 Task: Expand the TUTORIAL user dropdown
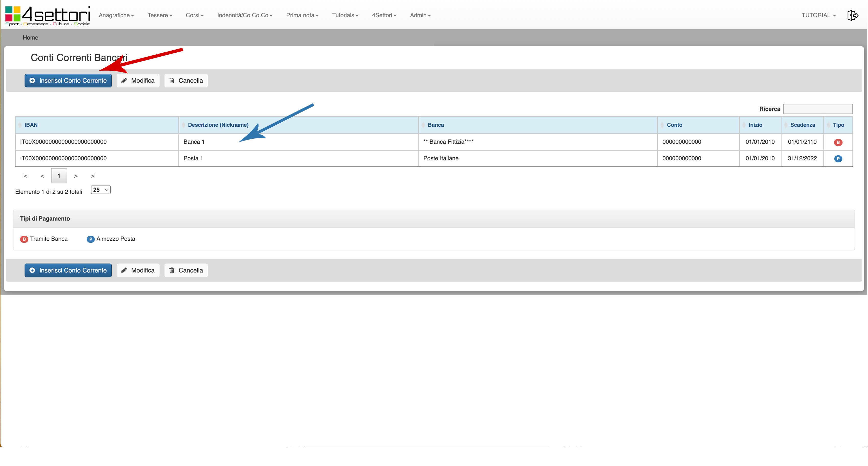pyautogui.click(x=818, y=15)
